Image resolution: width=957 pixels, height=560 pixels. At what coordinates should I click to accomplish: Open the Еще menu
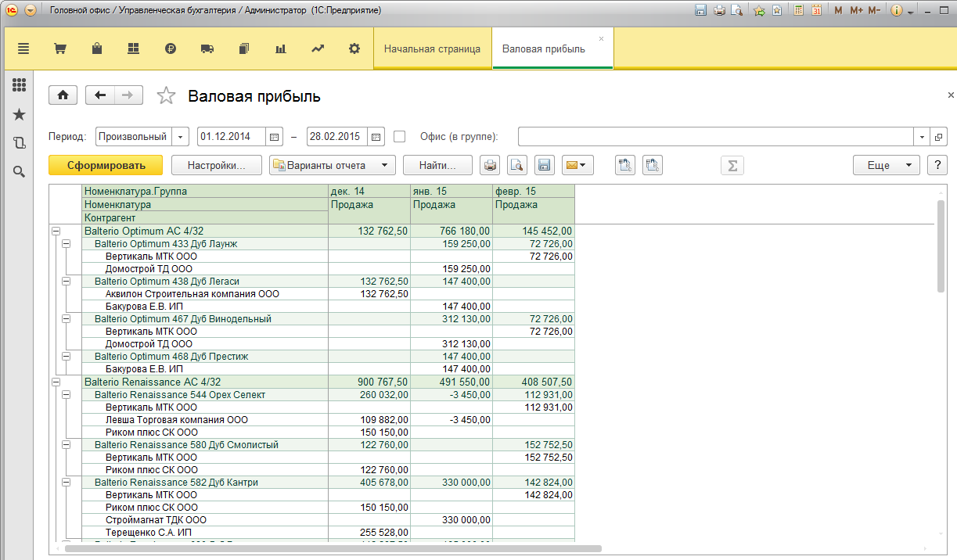tap(886, 165)
